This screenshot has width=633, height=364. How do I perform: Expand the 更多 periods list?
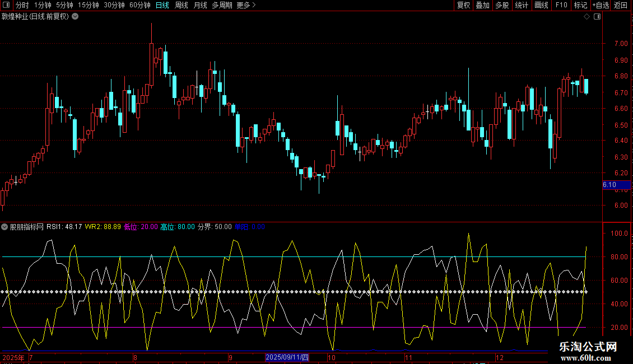tap(246, 5)
